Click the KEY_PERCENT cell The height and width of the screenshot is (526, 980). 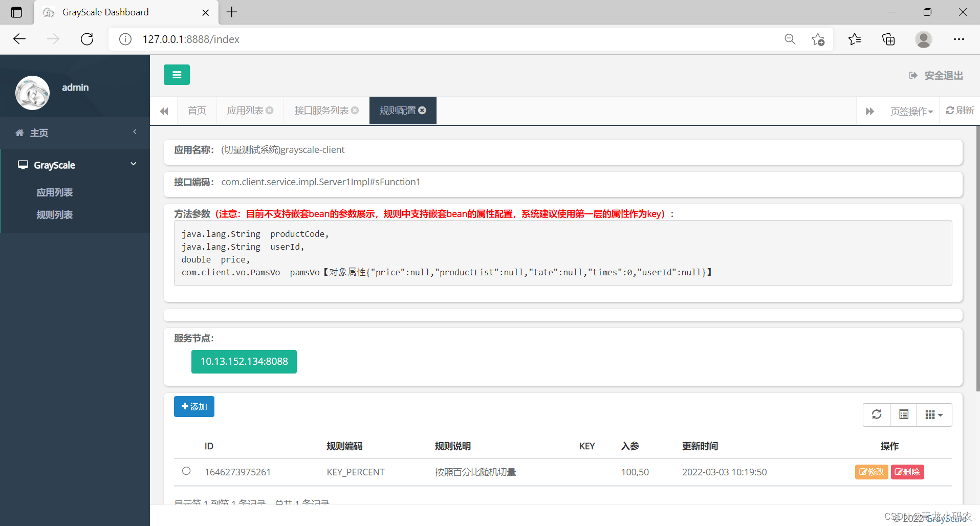pos(356,472)
